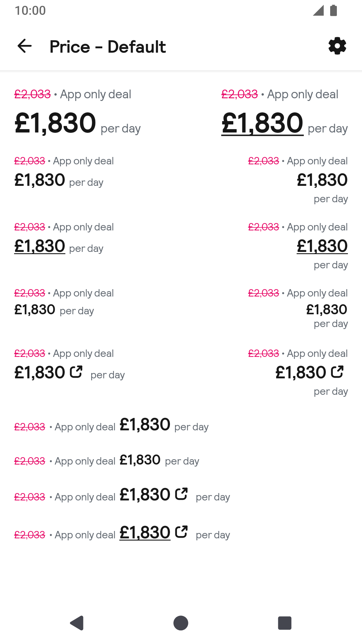Tap the back arrow in the header
362x644 pixels.
[x=24, y=46]
